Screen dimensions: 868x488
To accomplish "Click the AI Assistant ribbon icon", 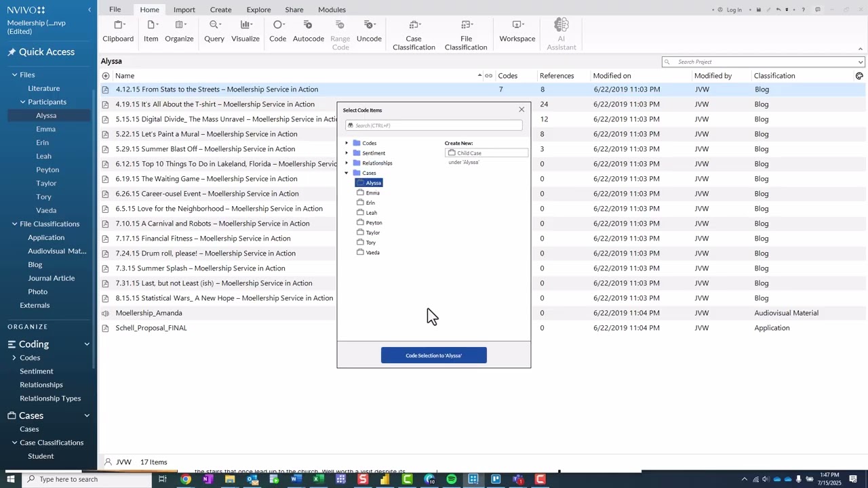I will tap(561, 35).
